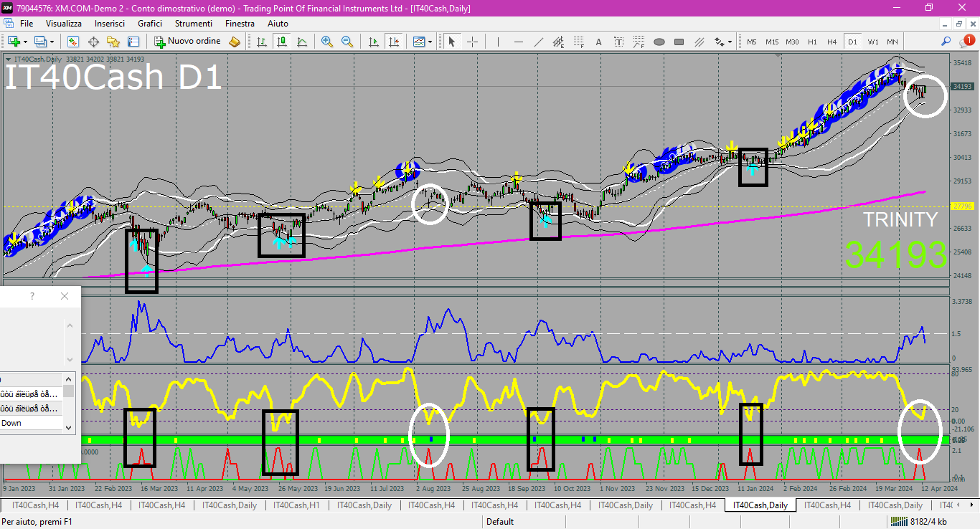Open the chat notifications icon
Image resolution: width=980 pixels, height=529 pixels.
coord(967,41)
